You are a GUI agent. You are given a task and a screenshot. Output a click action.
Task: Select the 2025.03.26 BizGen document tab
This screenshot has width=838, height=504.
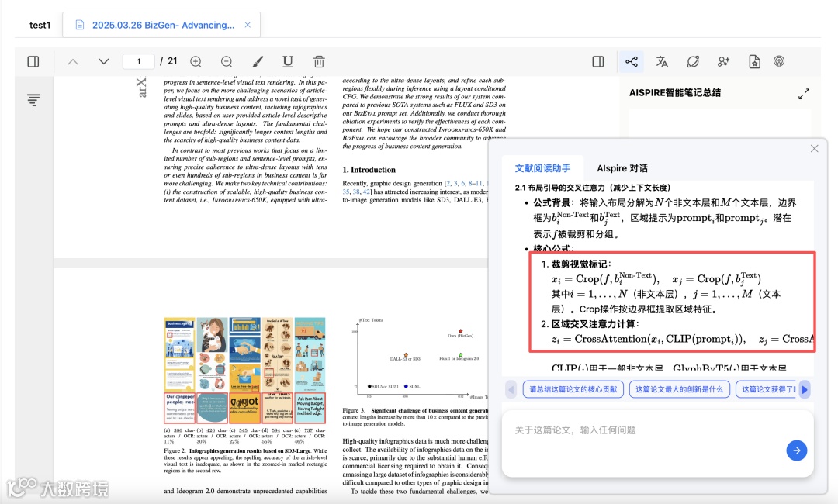(x=163, y=25)
